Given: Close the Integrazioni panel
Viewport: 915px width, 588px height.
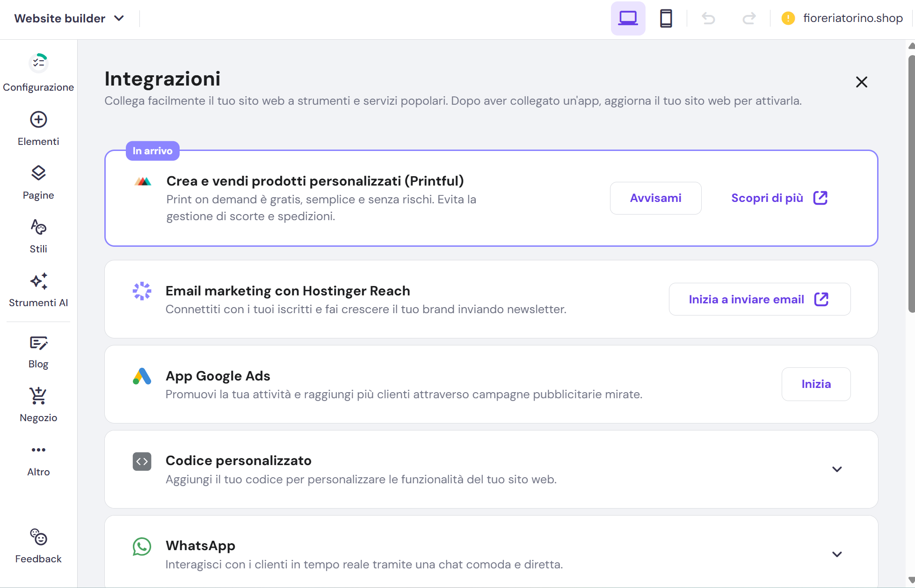Looking at the screenshot, I should (861, 82).
